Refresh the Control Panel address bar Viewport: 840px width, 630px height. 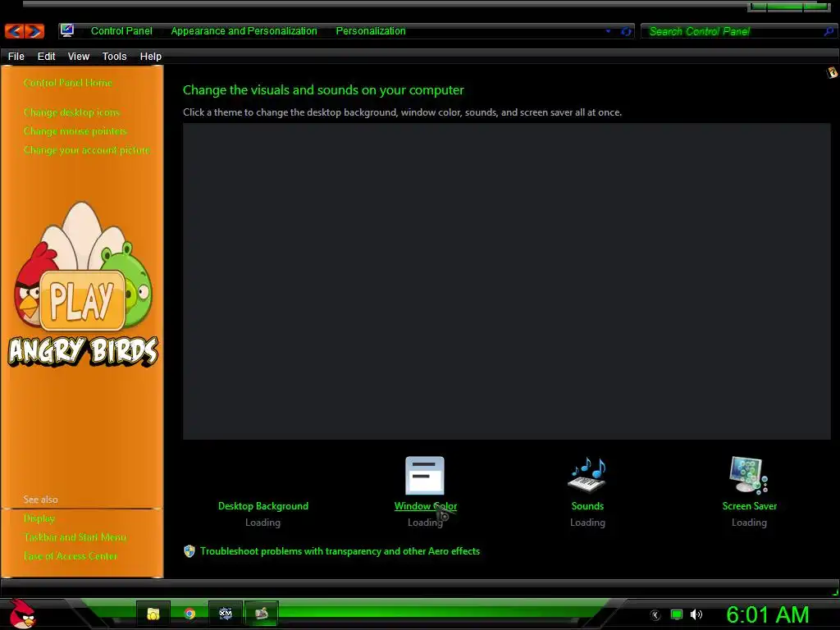[626, 31]
